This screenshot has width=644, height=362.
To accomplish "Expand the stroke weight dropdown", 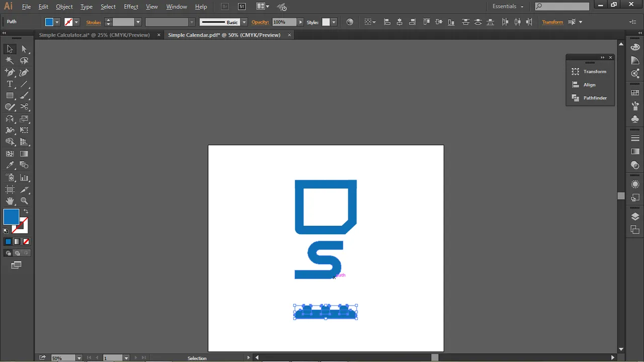I will (138, 22).
